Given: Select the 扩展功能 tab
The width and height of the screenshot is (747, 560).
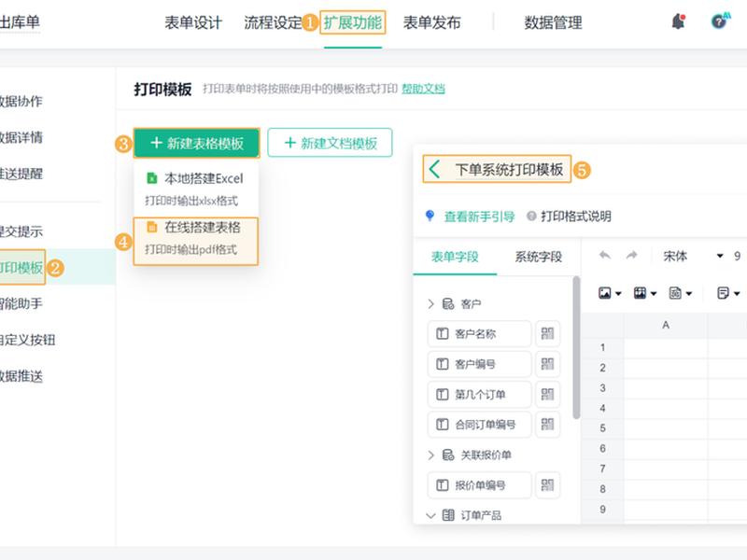Looking at the screenshot, I should tap(353, 22).
